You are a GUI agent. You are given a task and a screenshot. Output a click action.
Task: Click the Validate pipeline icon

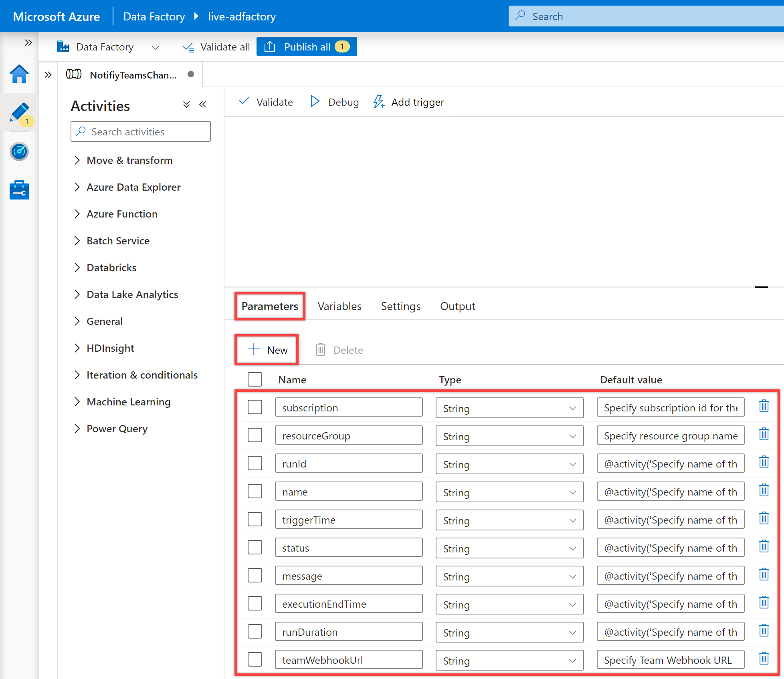267,102
